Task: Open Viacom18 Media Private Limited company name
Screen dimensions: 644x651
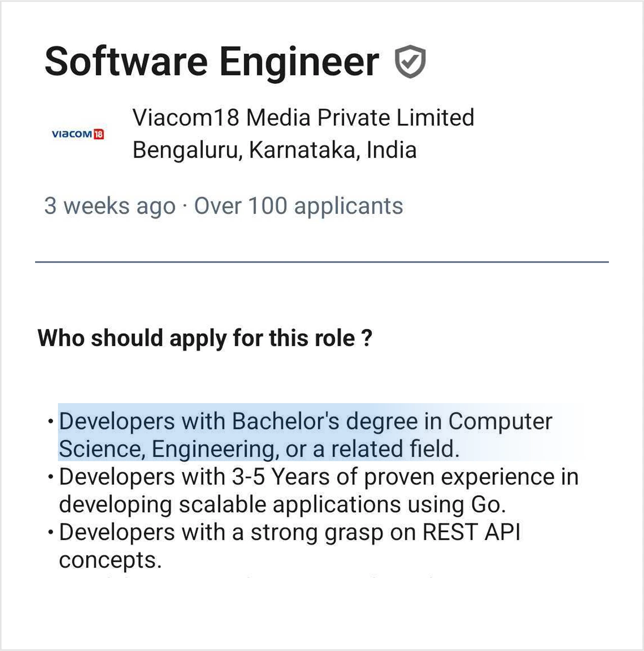Action: point(303,118)
